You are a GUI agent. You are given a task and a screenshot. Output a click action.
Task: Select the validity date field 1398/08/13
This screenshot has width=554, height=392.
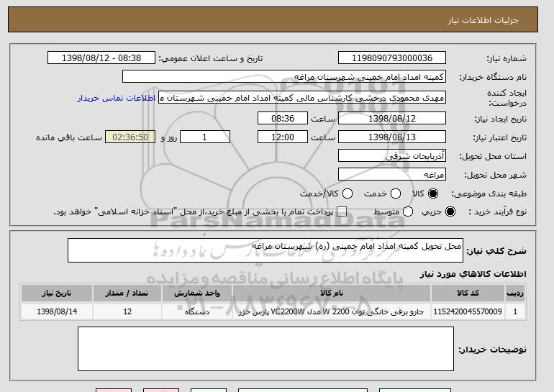tap(391, 137)
